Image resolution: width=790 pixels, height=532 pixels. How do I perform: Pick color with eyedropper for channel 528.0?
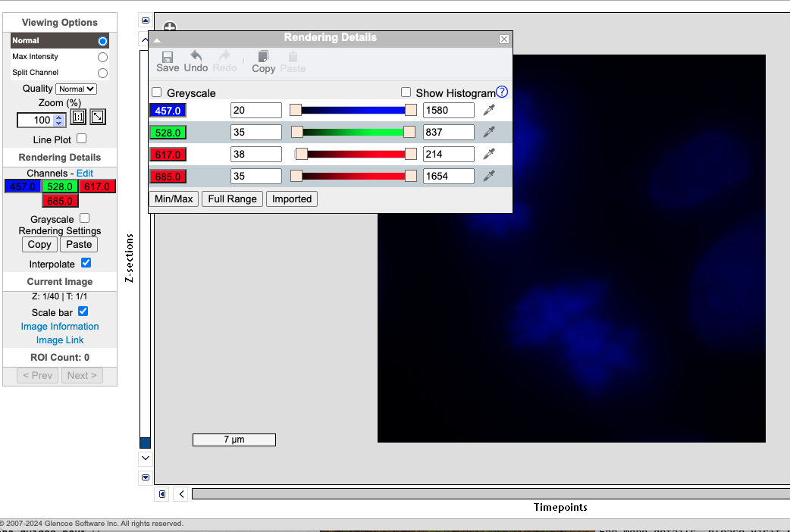click(x=489, y=132)
